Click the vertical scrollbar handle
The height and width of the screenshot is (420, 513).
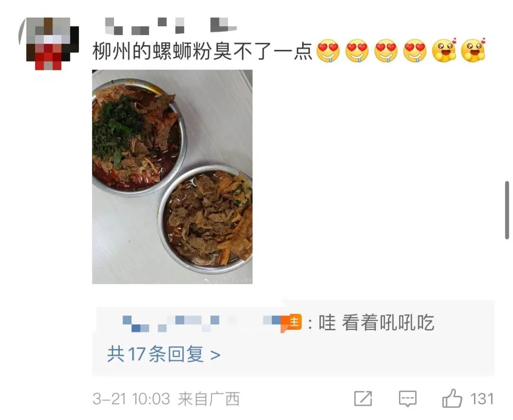(507, 210)
